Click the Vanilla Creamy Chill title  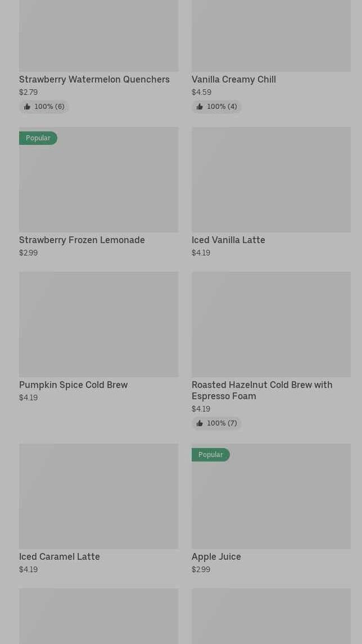[234, 79]
